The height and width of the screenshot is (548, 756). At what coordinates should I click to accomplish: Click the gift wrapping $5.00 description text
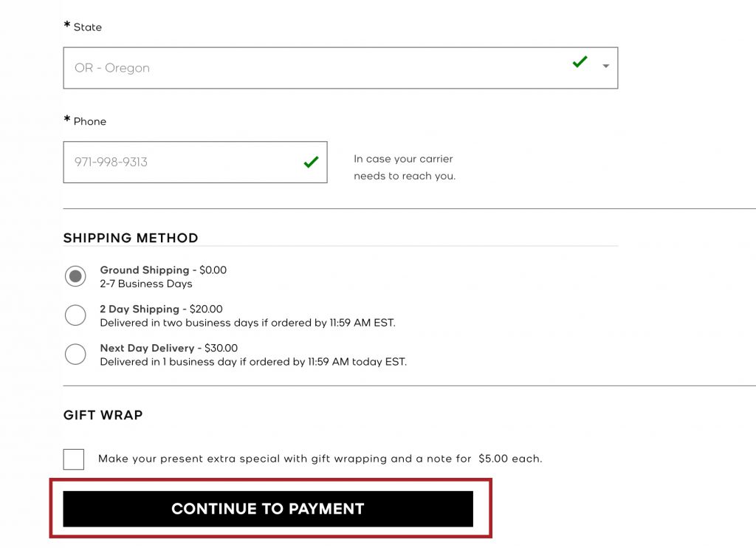click(x=320, y=459)
